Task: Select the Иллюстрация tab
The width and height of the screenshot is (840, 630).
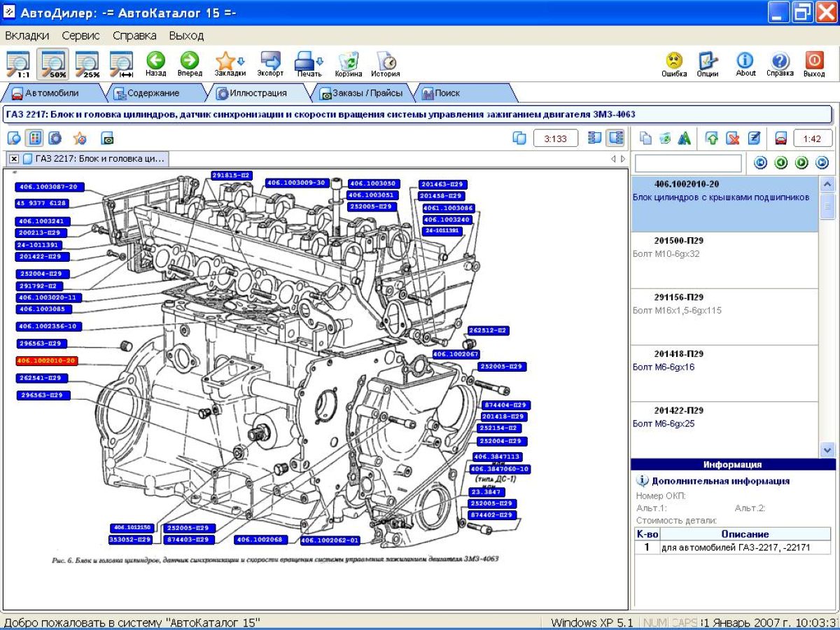Action: 258,92
